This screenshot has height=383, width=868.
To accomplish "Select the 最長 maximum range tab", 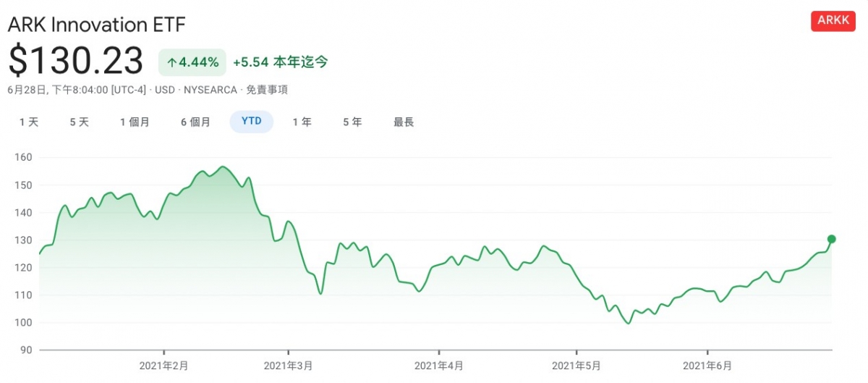I will (404, 122).
